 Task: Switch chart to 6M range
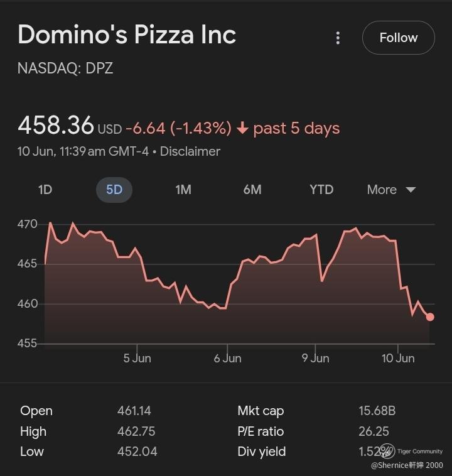coord(252,190)
